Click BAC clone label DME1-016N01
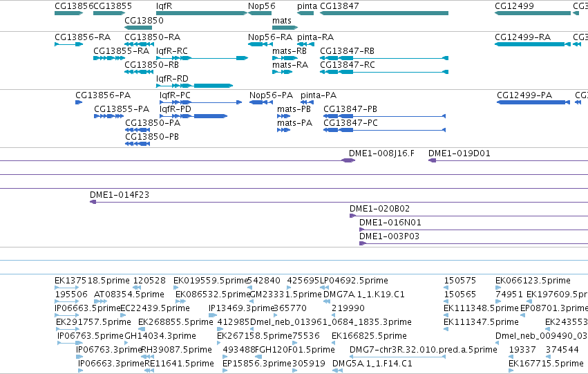Viewport: 588px width, 374px height. 390,223
